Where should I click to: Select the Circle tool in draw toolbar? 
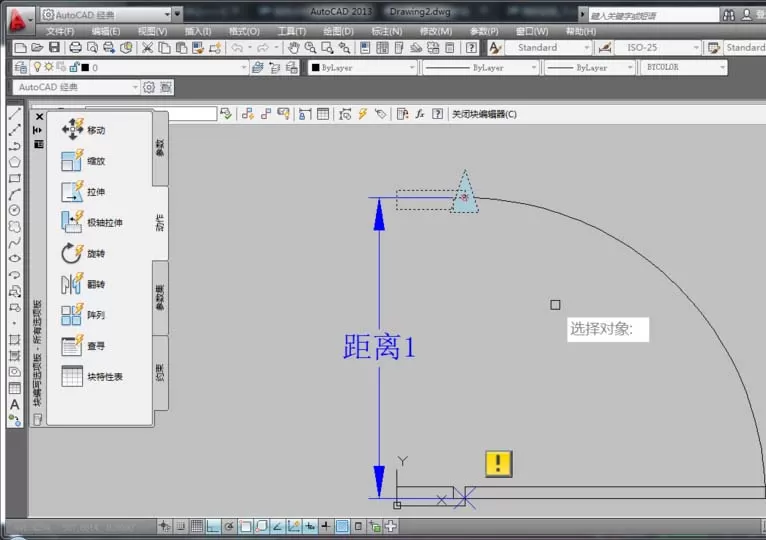pos(15,210)
